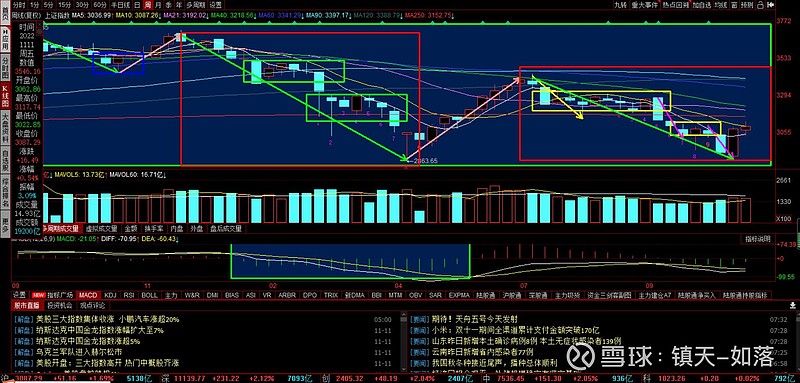Switch chart to 1分 period
This screenshot has height=383, width=800.
[x=34, y=5]
